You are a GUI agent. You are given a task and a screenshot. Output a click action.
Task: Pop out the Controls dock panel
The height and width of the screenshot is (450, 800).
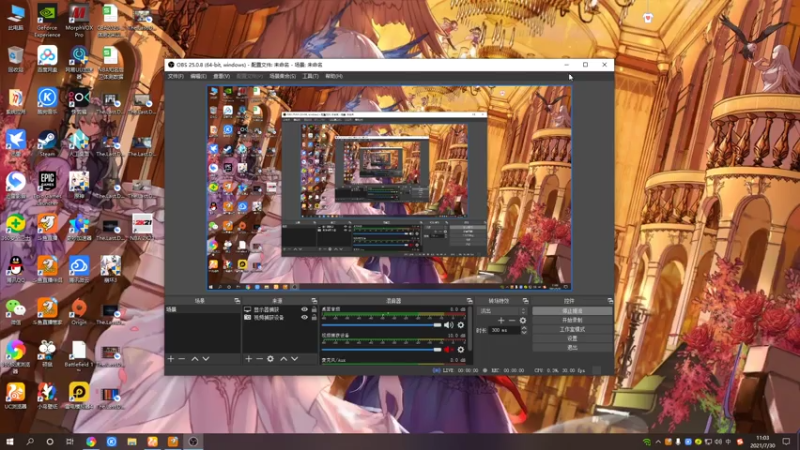pos(610,301)
